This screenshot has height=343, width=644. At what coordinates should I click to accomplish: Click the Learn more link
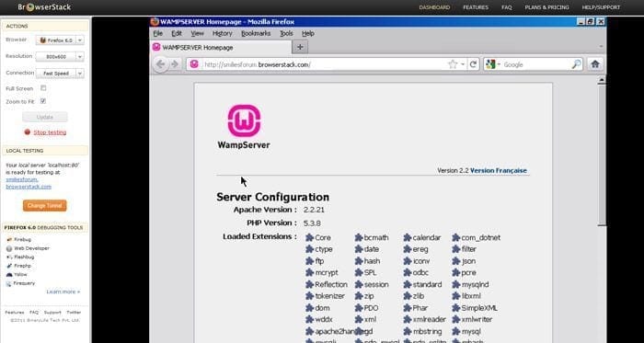click(x=63, y=292)
